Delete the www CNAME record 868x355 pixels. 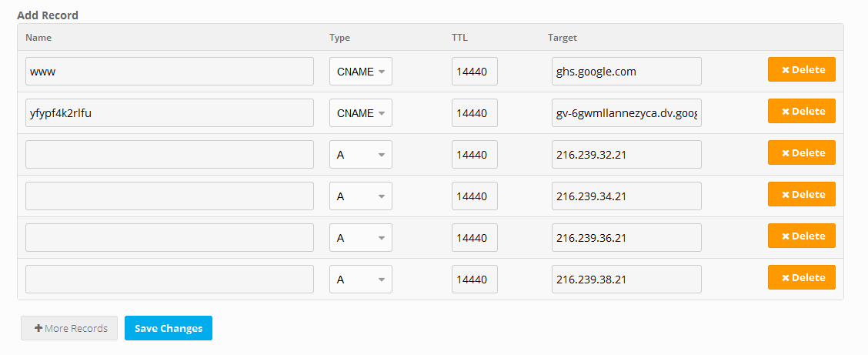click(801, 70)
